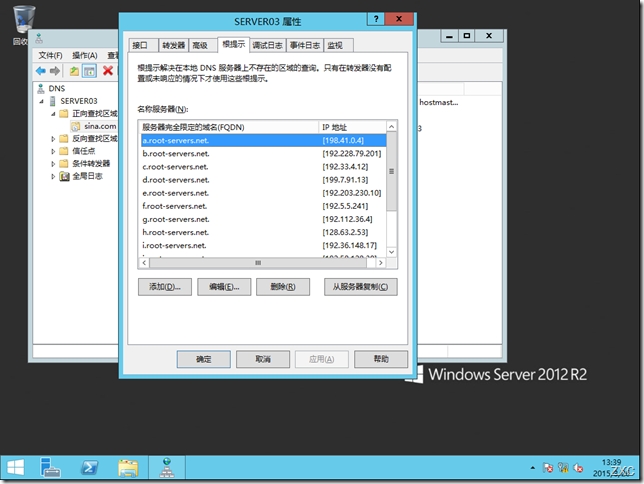The image size is (644, 484).
Task: Select c.root-servers.net. row
Action: tap(263, 167)
